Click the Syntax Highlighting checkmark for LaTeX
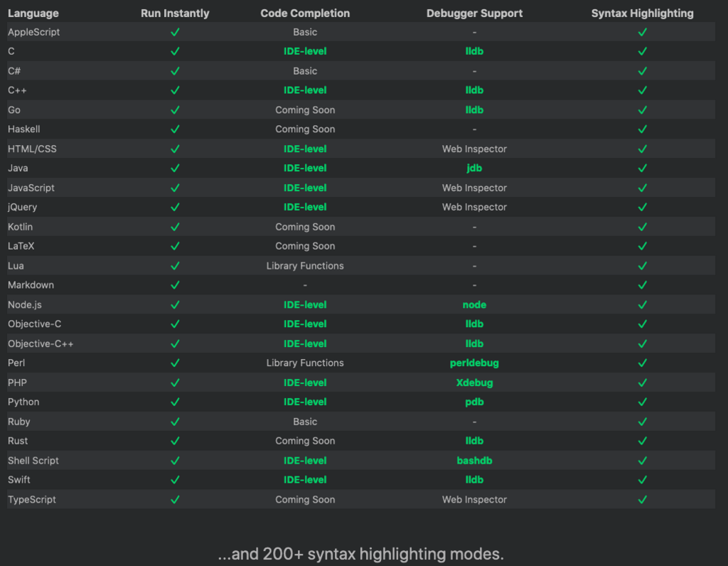Screen dimensions: 728x566 pos(643,246)
